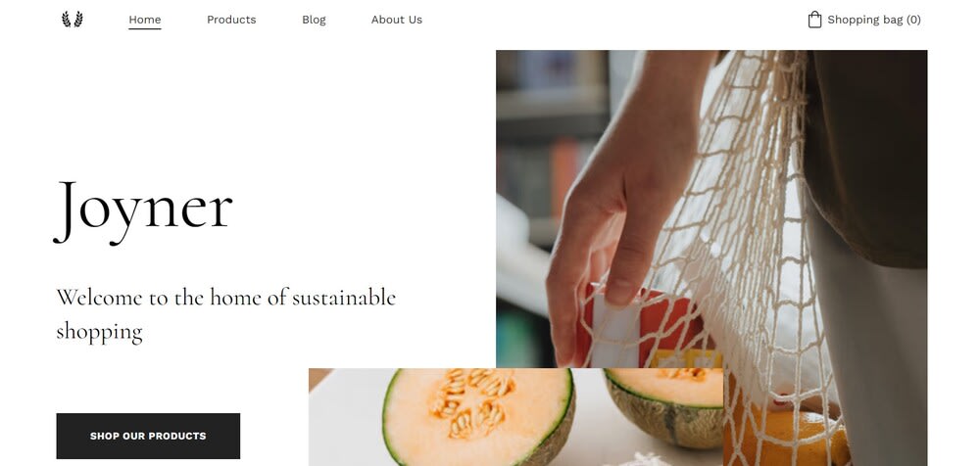Image resolution: width=980 pixels, height=466 pixels.
Task: Open the Shopping bag (0) link
Action: coord(864,20)
